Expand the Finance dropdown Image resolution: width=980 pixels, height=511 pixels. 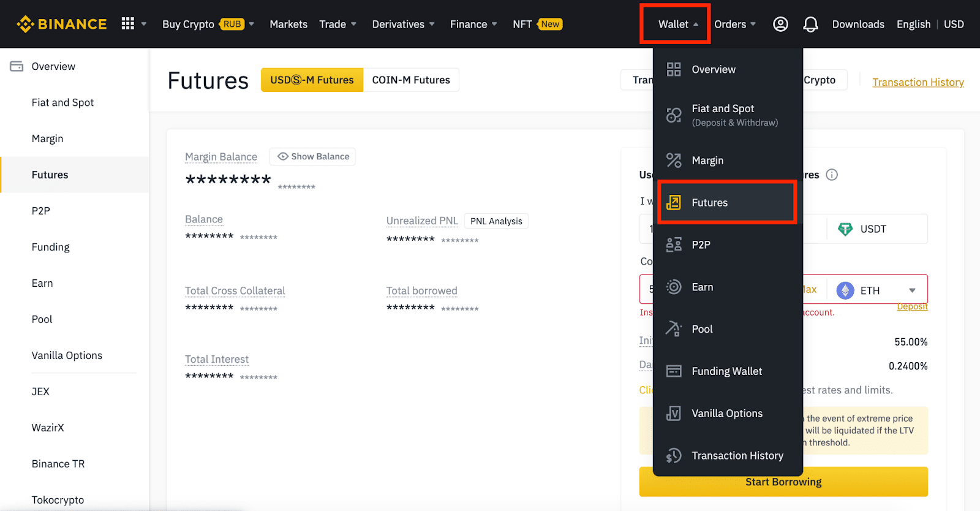pyautogui.click(x=473, y=24)
